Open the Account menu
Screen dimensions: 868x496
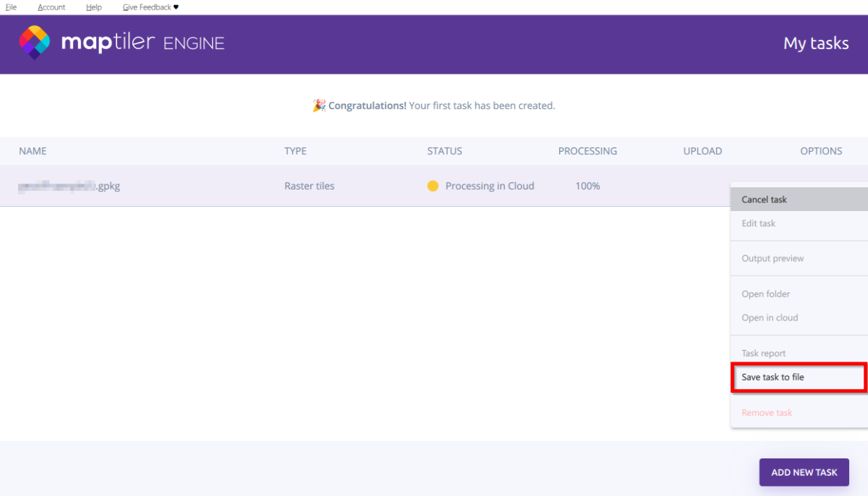coord(51,7)
